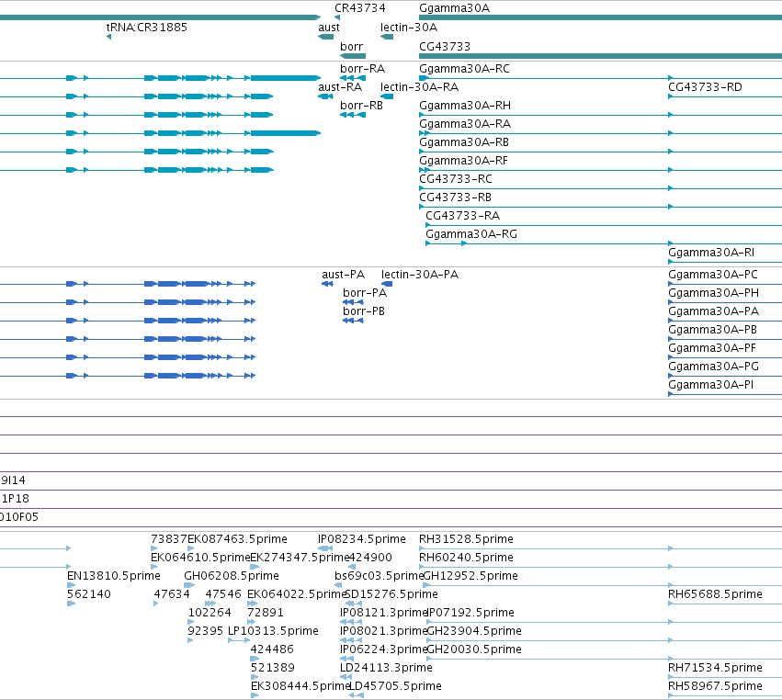Select EST RH65688.5prime
Viewport: 782px width, 700px height.
coord(715,594)
